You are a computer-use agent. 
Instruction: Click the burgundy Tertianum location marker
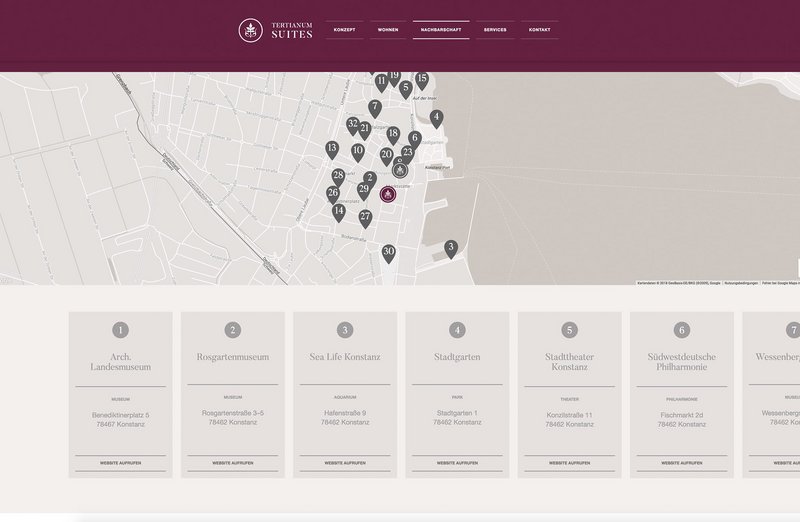388,194
